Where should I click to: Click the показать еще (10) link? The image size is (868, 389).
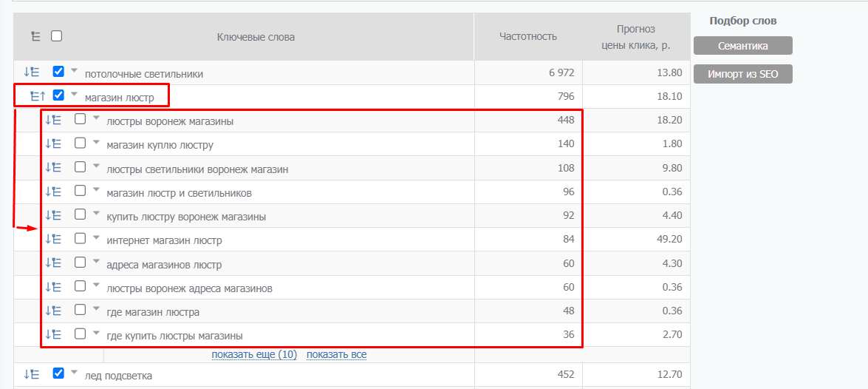[x=255, y=354]
